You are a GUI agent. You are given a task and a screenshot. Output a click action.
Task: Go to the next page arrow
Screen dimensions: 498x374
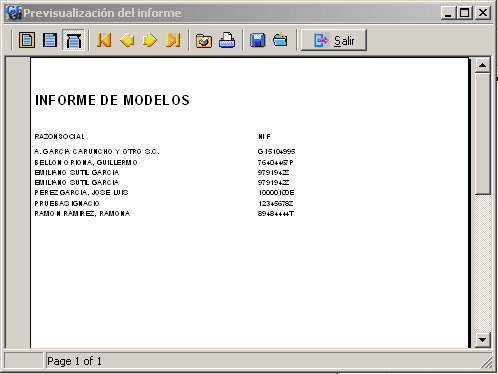(x=150, y=40)
